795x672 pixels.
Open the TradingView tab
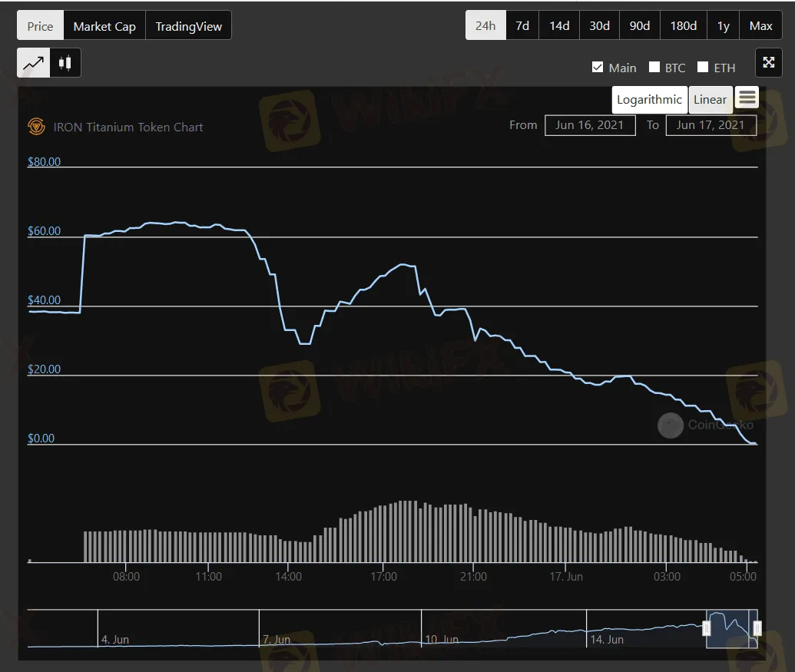tap(188, 26)
